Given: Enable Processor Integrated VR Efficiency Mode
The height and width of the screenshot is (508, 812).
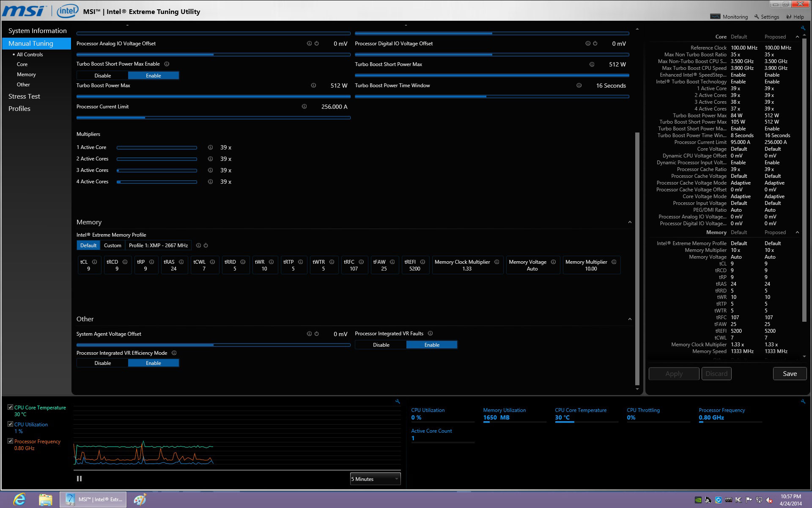Looking at the screenshot, I should [154, 363].
